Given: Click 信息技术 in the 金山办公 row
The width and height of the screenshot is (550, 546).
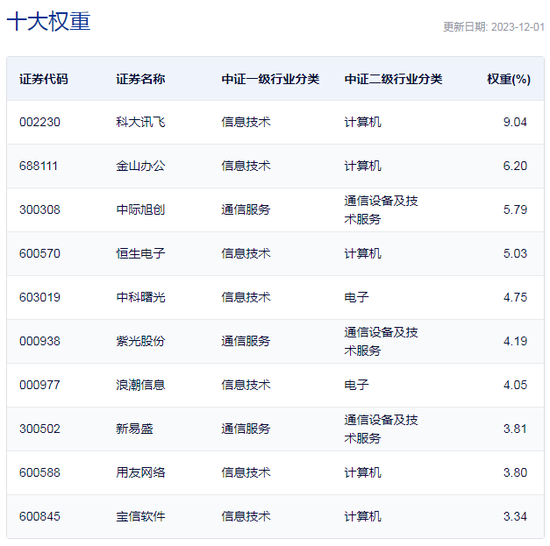Looking at the screenshot, I should point(246,166).
